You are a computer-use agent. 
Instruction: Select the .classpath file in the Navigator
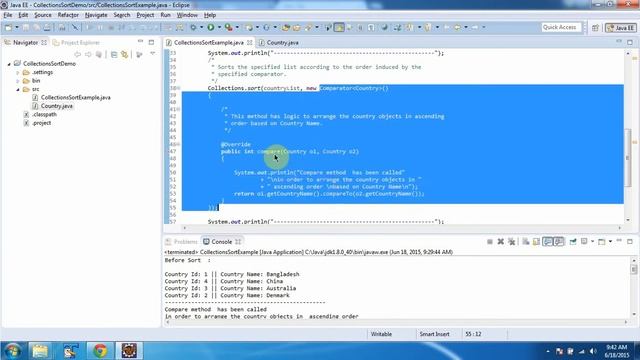(44, 115)
